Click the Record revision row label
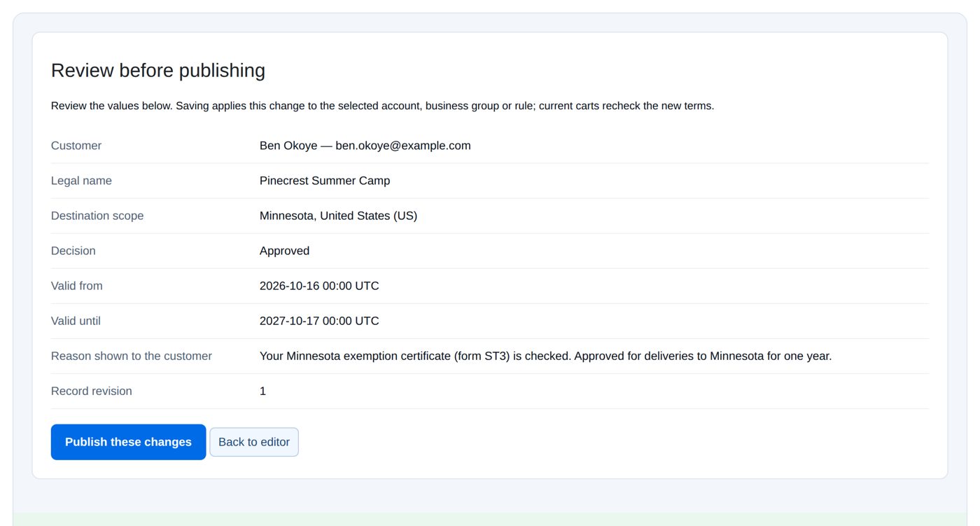This screenshot has width=980, height=526. click(x=92, y=391)
